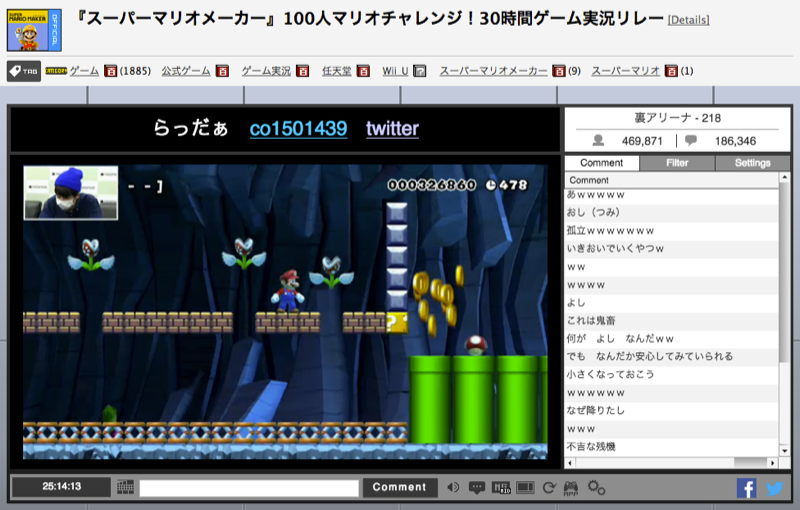Click comment list scroll-down arrow
Screen dimensions: 800x510
click(x=784, y=451)
